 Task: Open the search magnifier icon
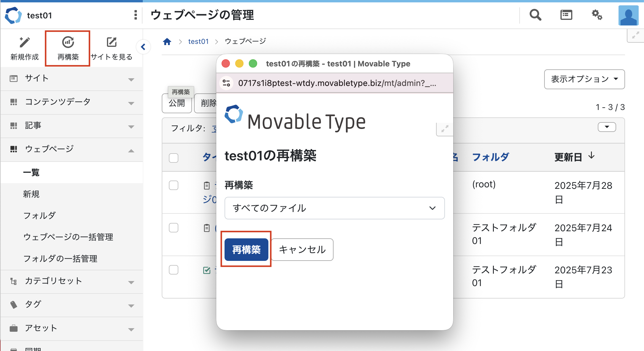point(535,15)
